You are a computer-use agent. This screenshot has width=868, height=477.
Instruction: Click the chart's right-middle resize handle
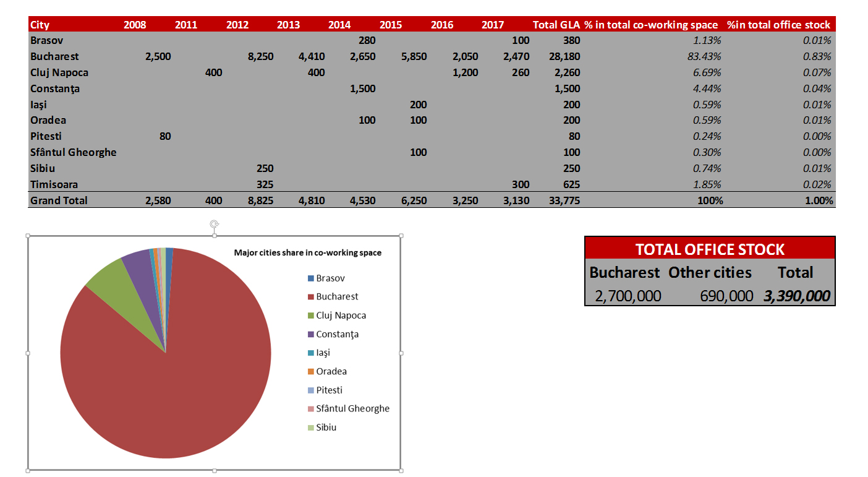click(x=401, y=353)
